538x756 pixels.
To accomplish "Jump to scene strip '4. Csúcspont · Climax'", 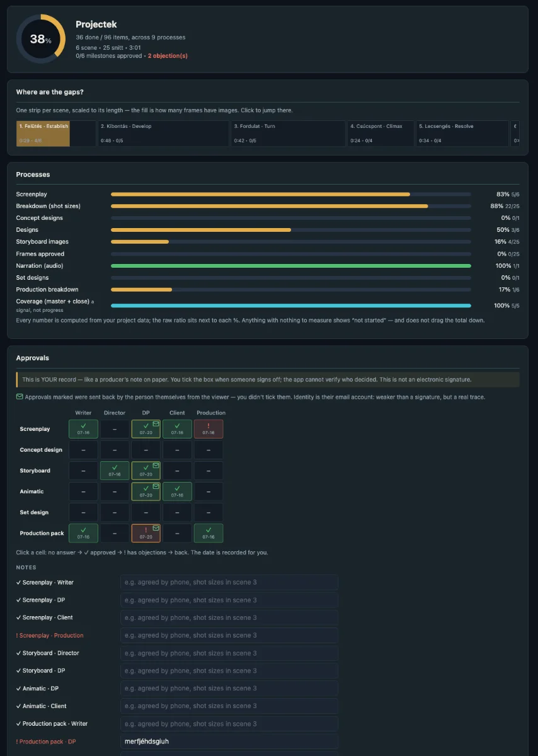I will [381, 134].
